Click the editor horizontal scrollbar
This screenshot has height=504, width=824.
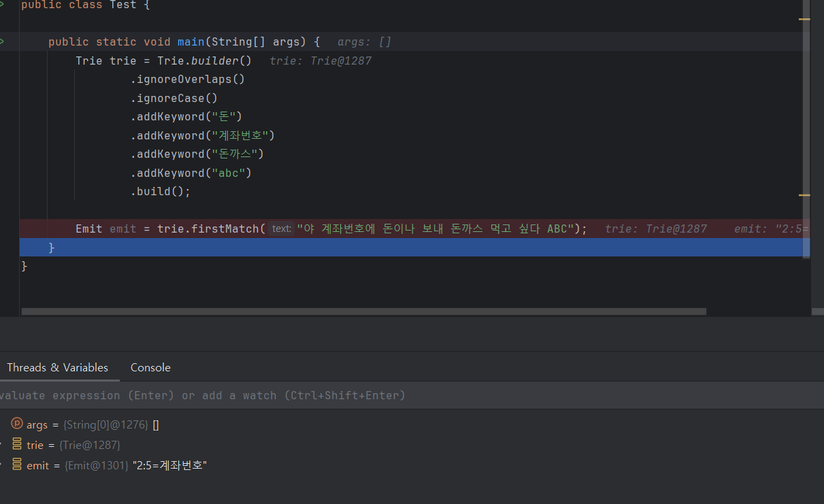coord(364,312)
